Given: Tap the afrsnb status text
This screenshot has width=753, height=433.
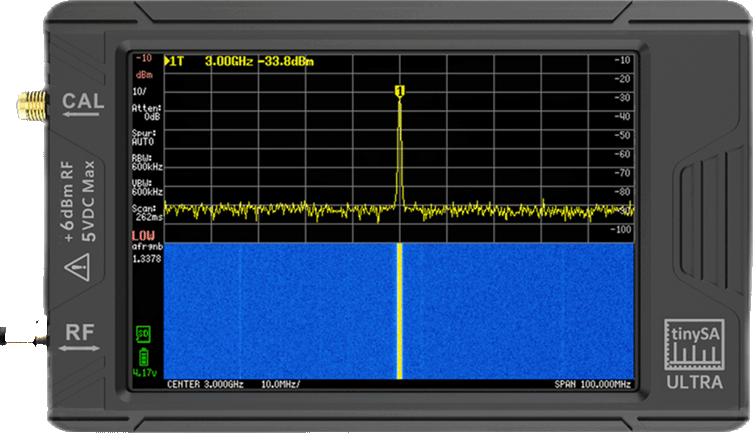Looking at the screenshot, I should point(147,247).
